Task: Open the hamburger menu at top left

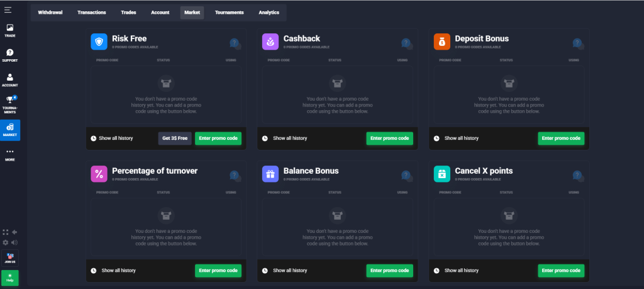Action: tap(8, 9)
